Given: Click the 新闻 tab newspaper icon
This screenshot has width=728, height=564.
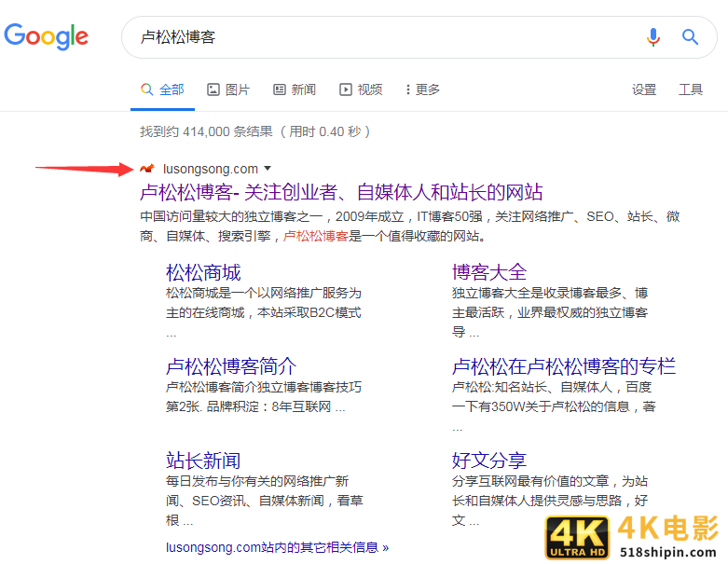Looking at the screenshot, I should coord(279,89).
